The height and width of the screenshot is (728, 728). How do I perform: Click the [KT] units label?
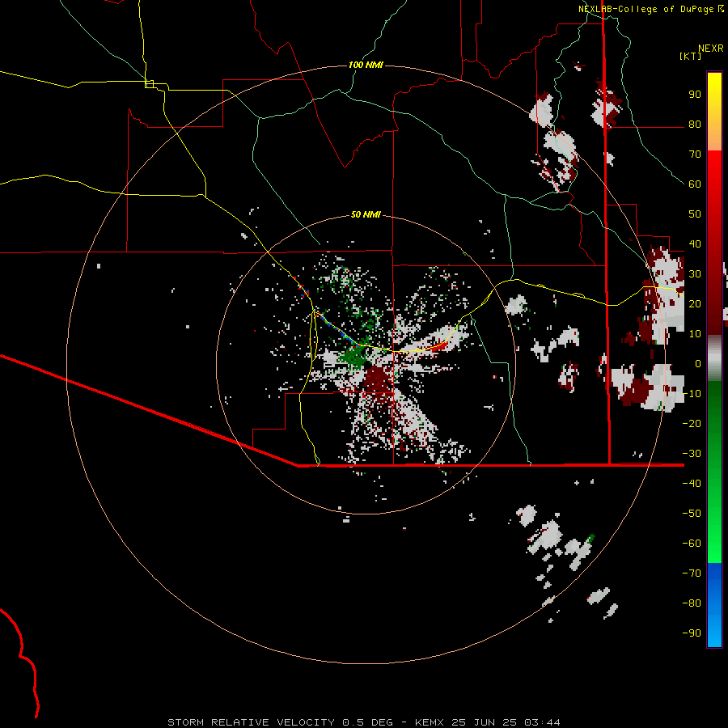pos(691,56)
